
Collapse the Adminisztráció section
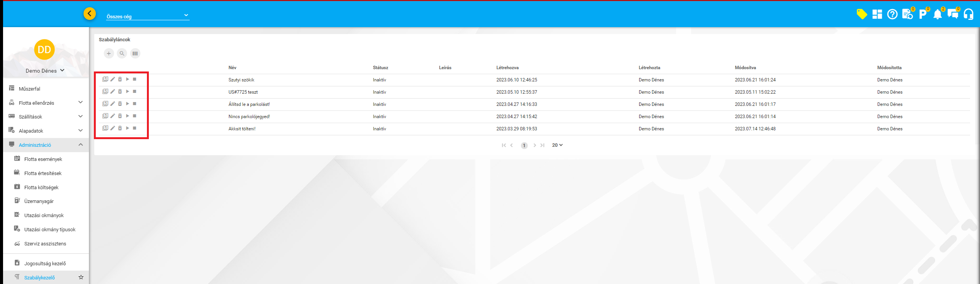point(81,145)
